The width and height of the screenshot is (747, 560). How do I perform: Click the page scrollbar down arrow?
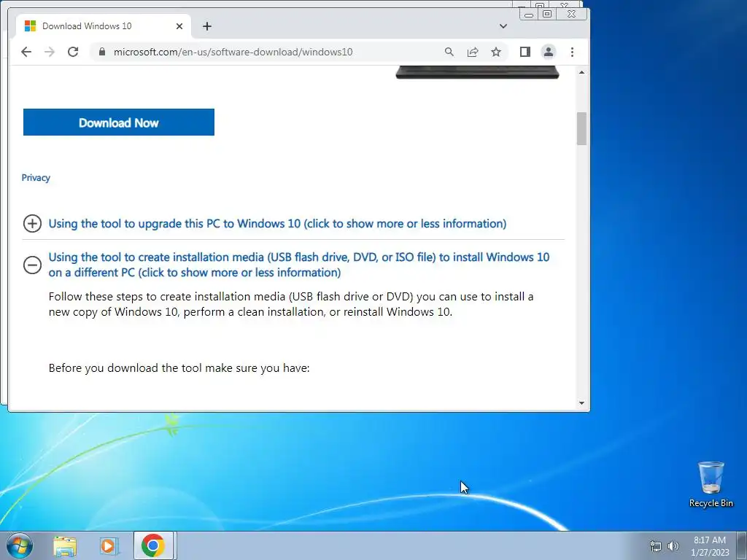581,402
